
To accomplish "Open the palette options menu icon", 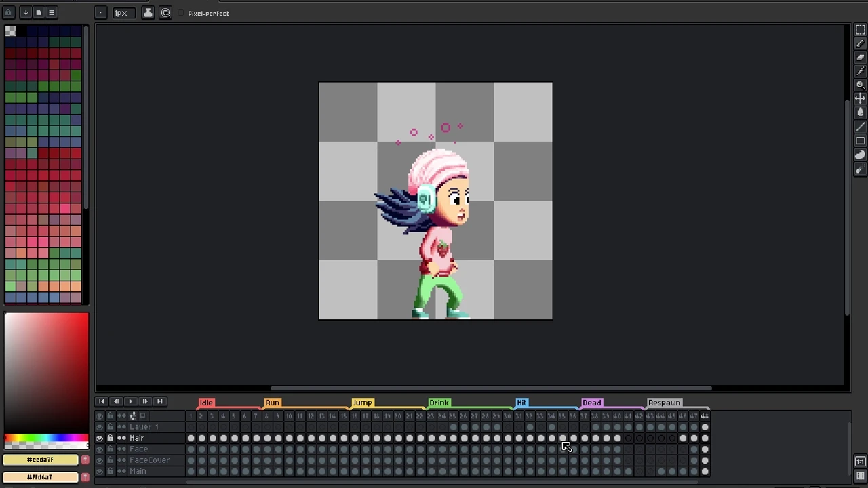I will click(x=51, y=12).
